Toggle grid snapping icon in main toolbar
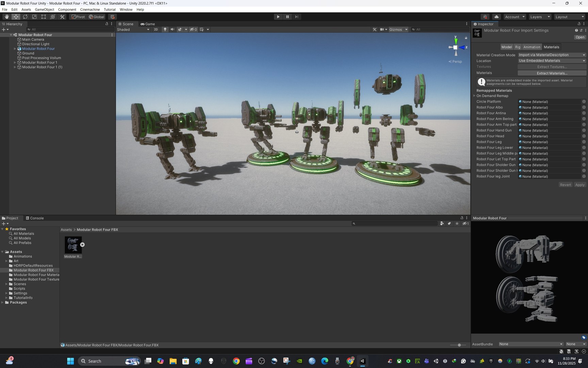Viewport: 588px width, 368px height. point(113,17)
